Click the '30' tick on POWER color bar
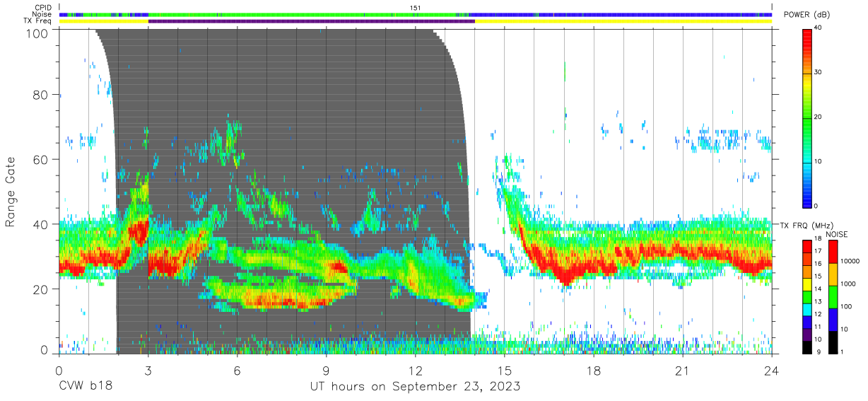The image size is (868, 401). 818,72
